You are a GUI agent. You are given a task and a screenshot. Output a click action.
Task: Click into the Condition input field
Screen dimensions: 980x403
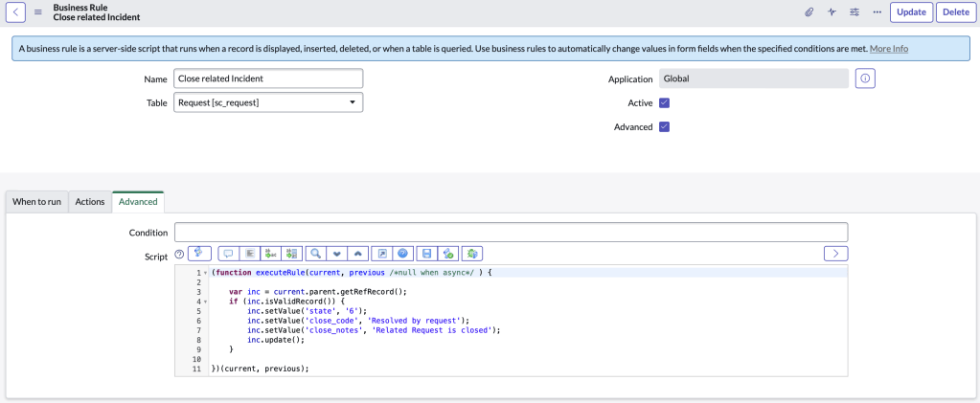pyautogui.click(x=511, y=233)
